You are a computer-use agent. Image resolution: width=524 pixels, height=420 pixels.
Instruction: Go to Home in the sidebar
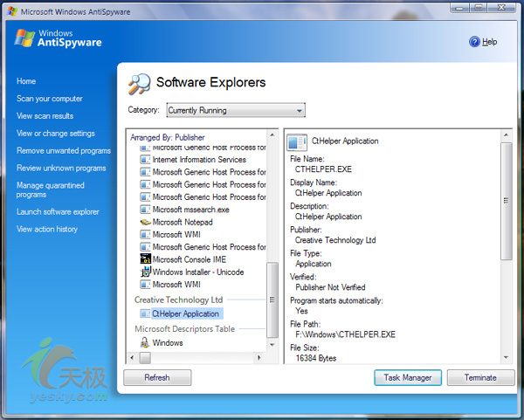click(x=26, y=81)
